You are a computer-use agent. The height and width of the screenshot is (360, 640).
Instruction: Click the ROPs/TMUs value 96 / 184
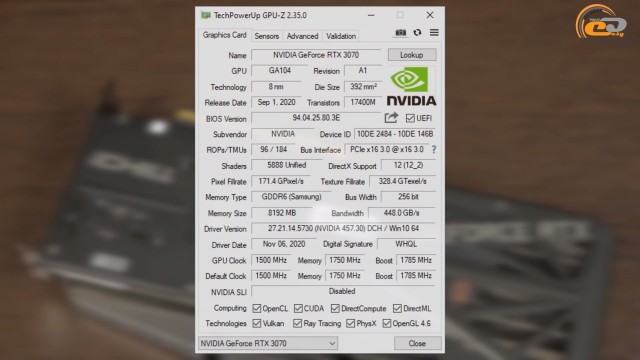click(x=273, y=150)
